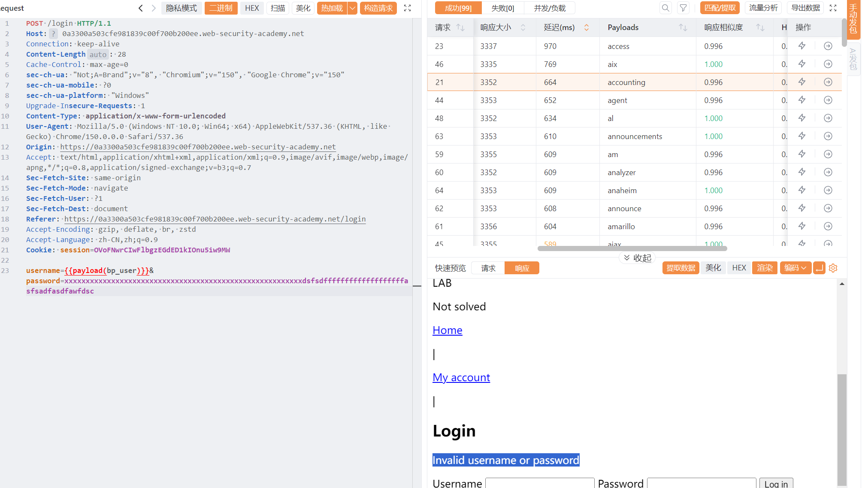This screenshot has width=868, height=488.
Task: Toggle the 渲染 render view
Action: point(765,268)
